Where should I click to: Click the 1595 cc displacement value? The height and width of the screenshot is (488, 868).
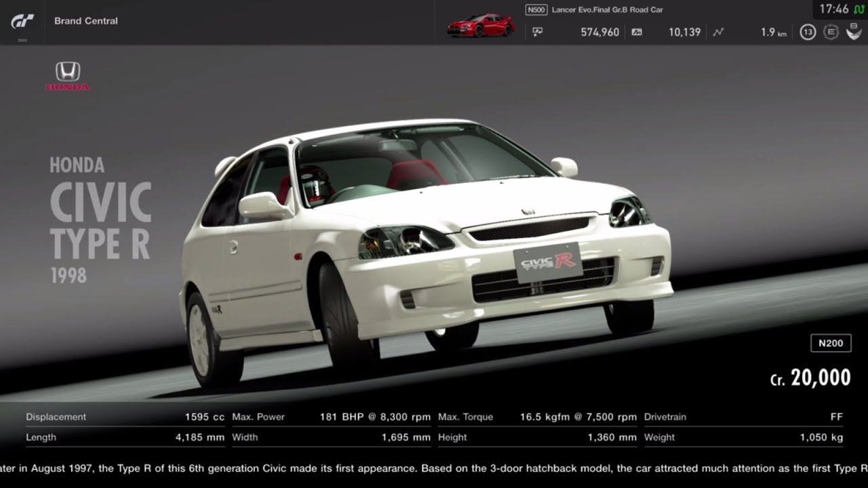tap(205, 417)
